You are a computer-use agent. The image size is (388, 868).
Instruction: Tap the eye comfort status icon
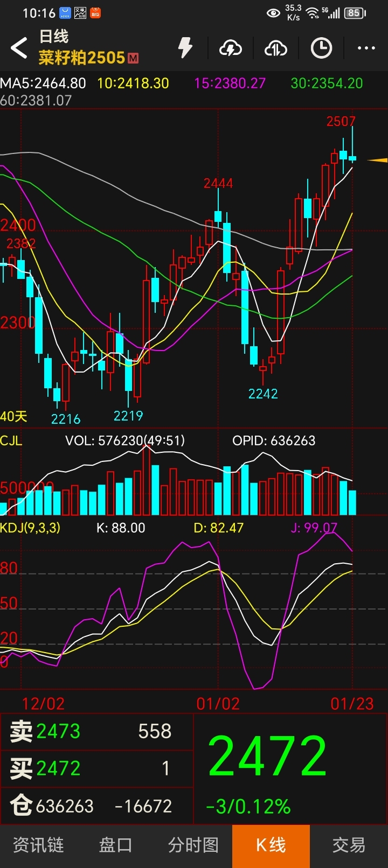point(273,13)
